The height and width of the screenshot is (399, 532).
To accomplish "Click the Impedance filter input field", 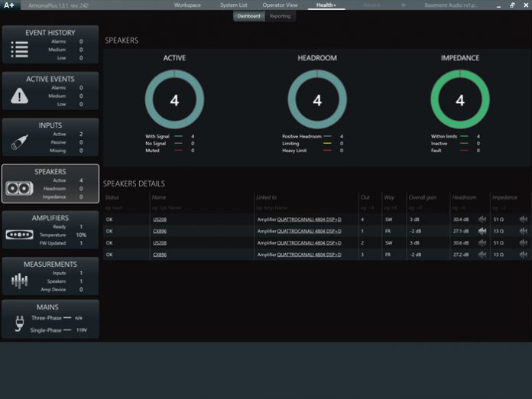I will point(511,208).
